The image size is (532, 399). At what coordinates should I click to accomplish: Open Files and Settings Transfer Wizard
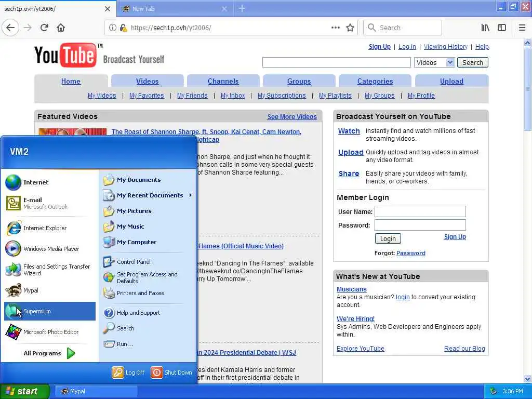pos(49,270)
